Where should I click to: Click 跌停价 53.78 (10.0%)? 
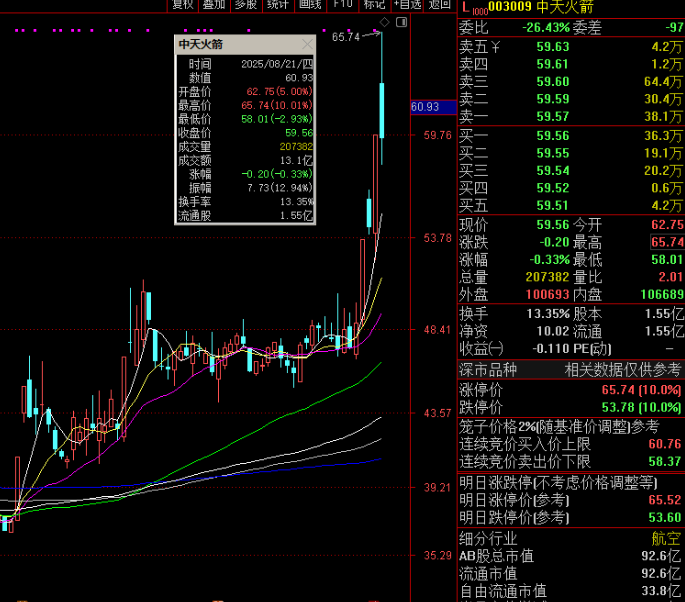point(571,408)
